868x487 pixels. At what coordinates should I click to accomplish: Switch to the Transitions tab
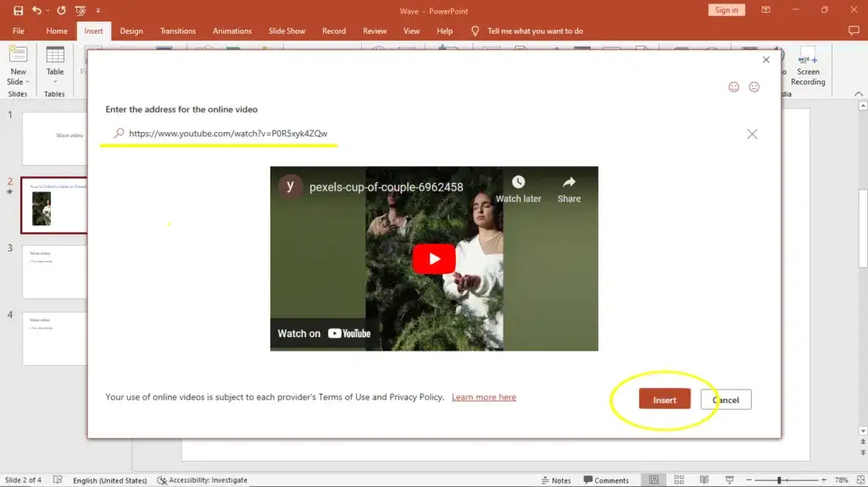pos(178,31)
